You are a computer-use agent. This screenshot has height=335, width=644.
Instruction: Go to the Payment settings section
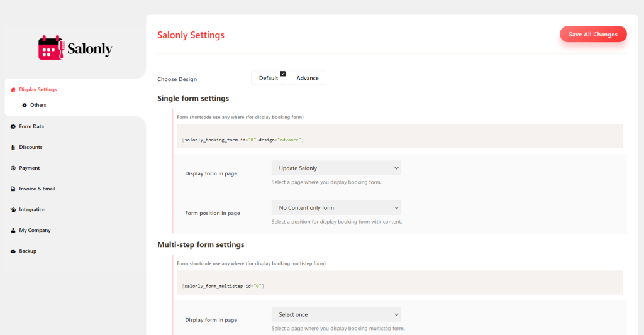click(x=29, y=168)
